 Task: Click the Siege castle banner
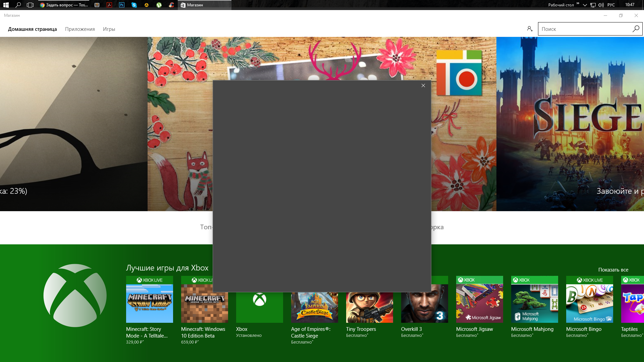(570, 124)
